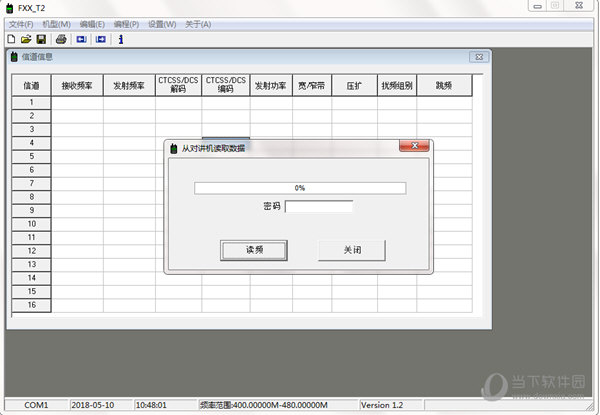
Task: Select channel row 2 header
Action: [x=31, y=116]
